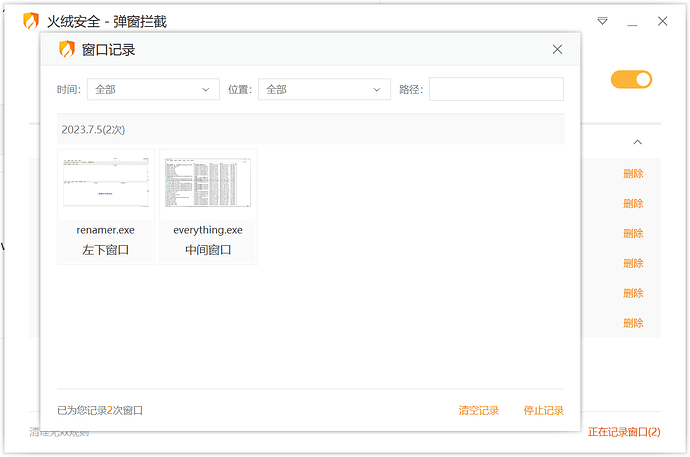
Task: Open the main window dropdown menu triangle icon
Action: coord(602,21)
